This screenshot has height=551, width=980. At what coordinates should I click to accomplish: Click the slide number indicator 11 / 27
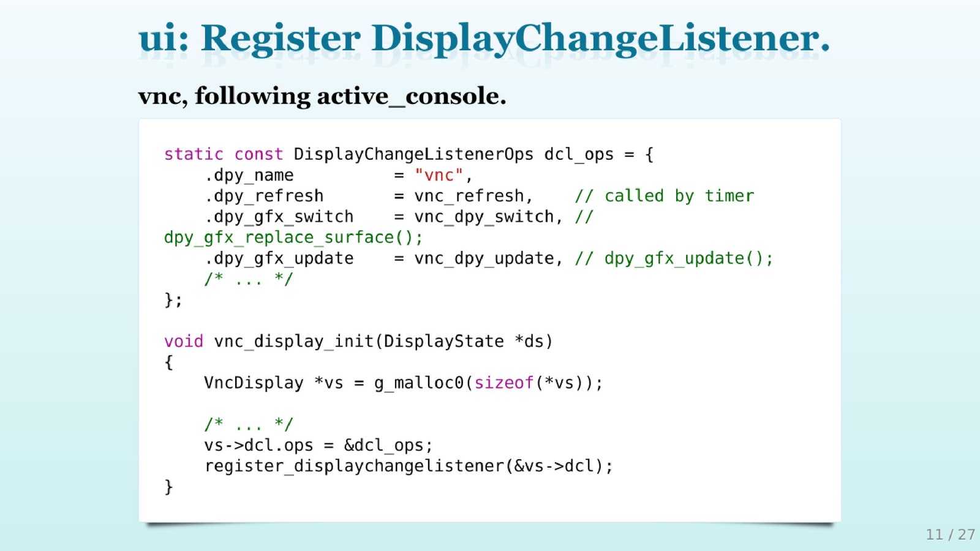click(x=950, y=534)
